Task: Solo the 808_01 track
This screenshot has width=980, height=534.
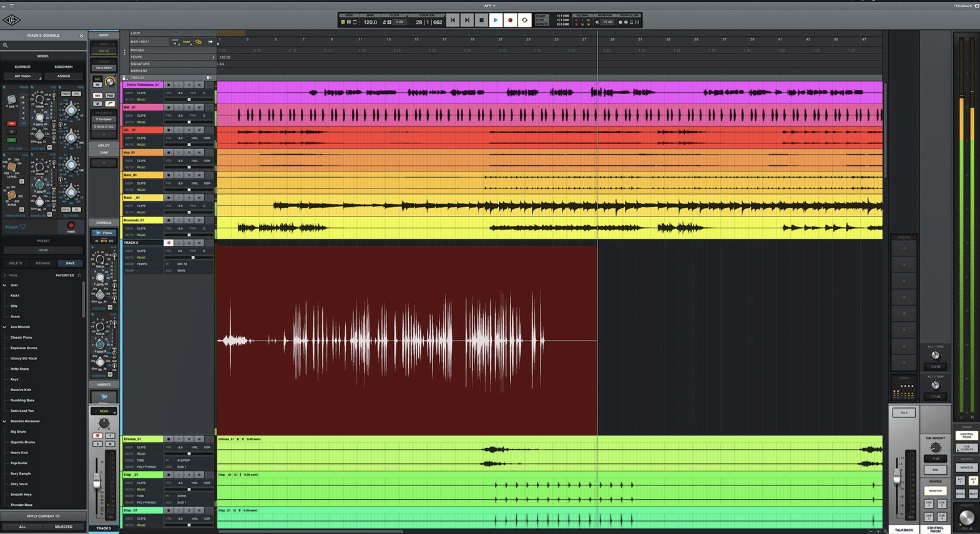Action: pos(189,107)
